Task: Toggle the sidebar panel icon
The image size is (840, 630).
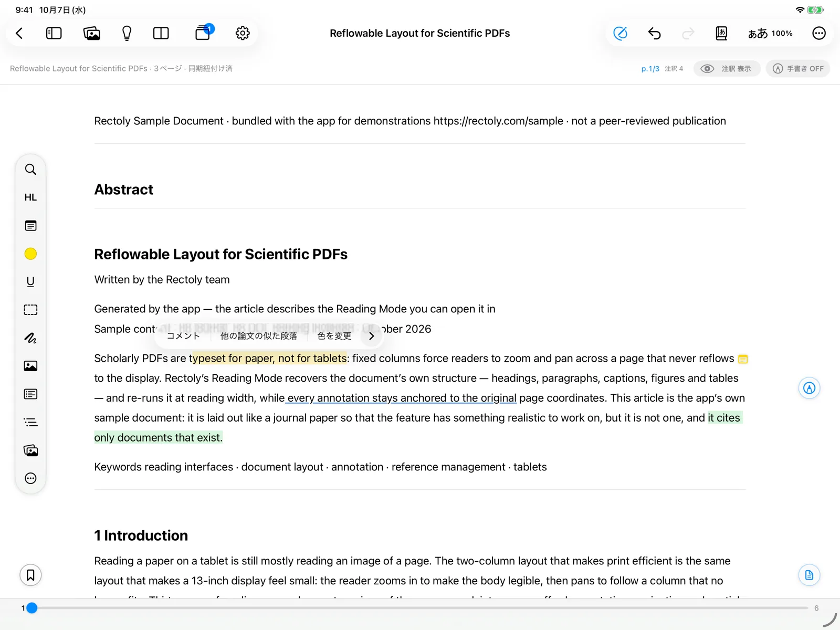Action: point(54,33)
